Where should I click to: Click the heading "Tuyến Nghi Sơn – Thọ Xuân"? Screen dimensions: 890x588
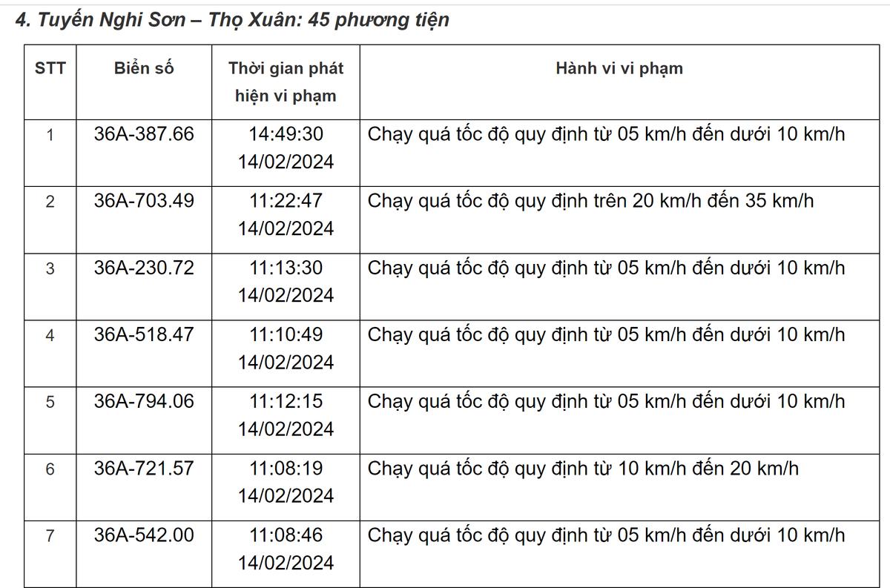pos(232,20)
